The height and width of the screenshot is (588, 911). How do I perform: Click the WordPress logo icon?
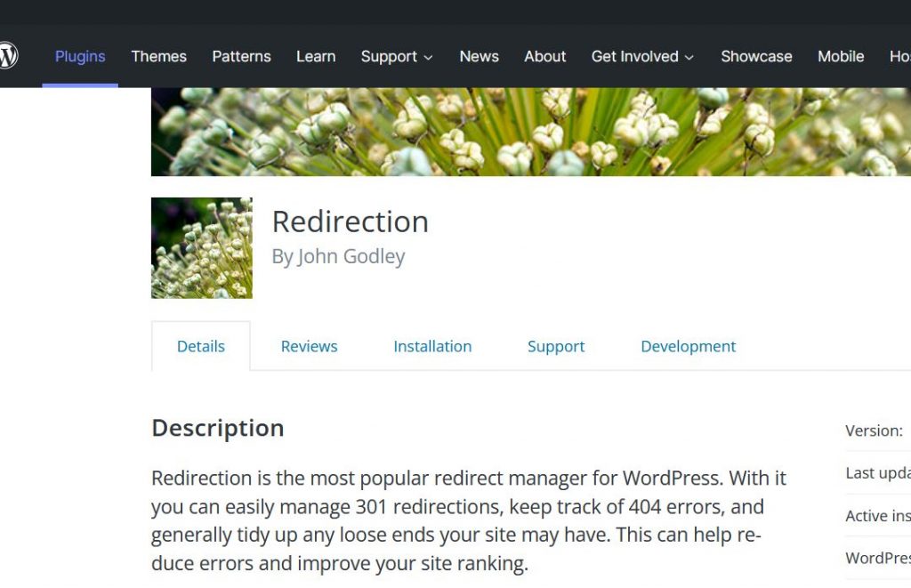pos(9,55)
